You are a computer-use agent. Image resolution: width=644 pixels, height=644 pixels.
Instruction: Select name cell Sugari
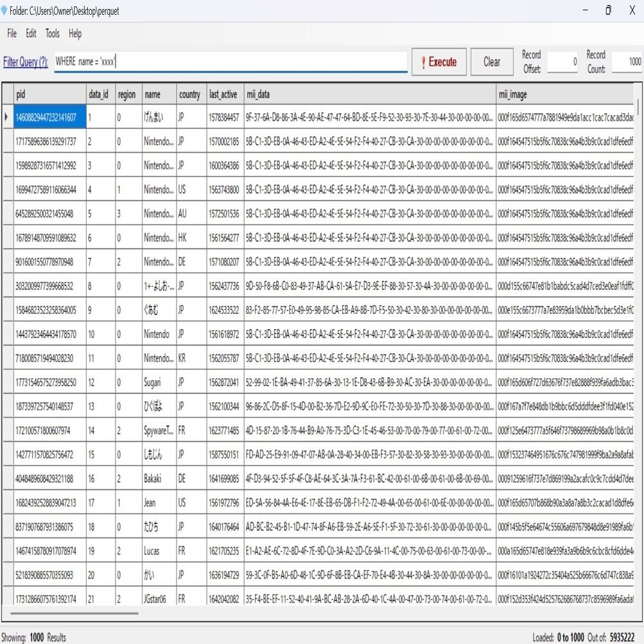[x=159, y=382]
